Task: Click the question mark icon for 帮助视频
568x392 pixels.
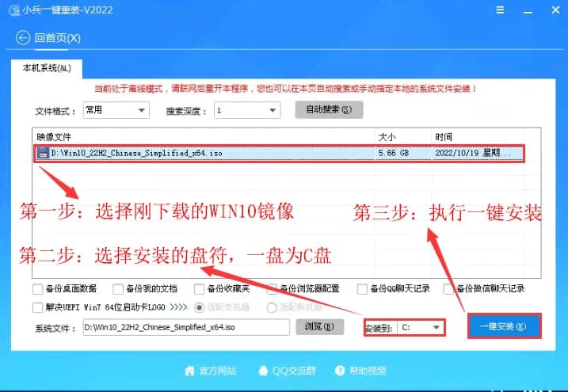Action: click(340, 371)
